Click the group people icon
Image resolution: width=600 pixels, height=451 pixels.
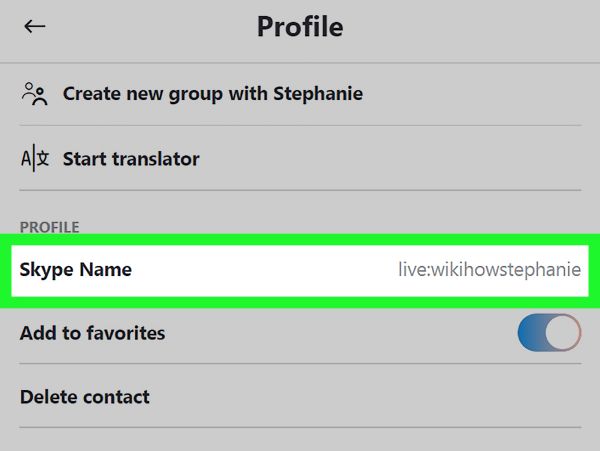(x=35, y=94)
